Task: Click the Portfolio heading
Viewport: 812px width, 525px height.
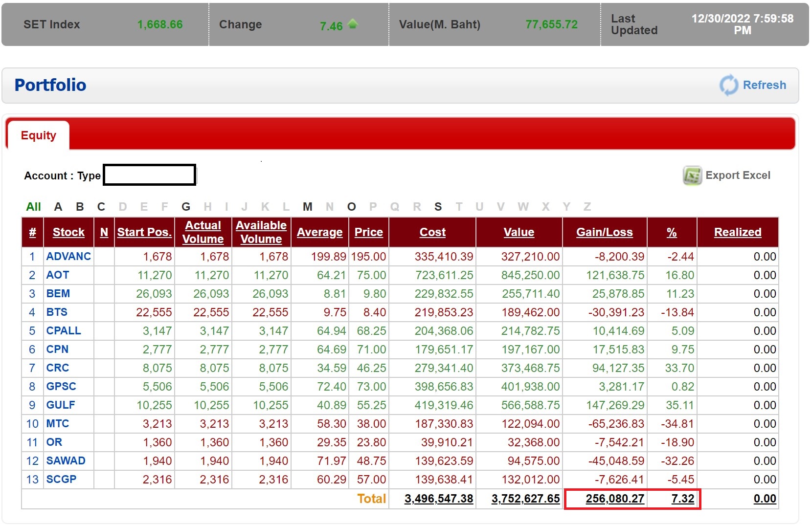Action: [x=50, y=85]
